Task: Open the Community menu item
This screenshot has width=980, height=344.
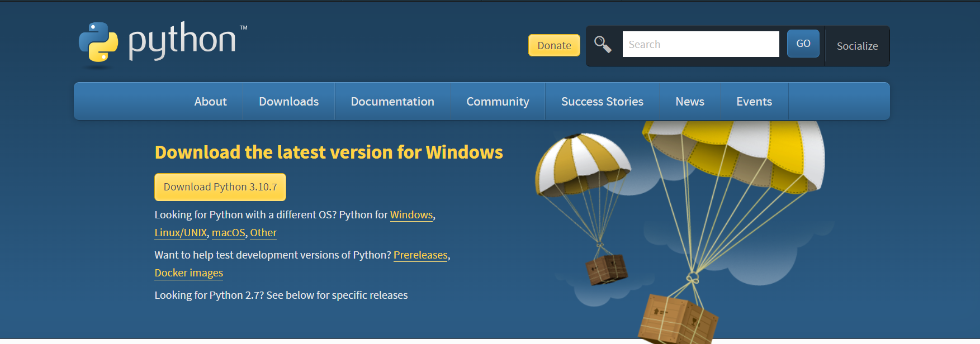Action: [x=498, y=102]
